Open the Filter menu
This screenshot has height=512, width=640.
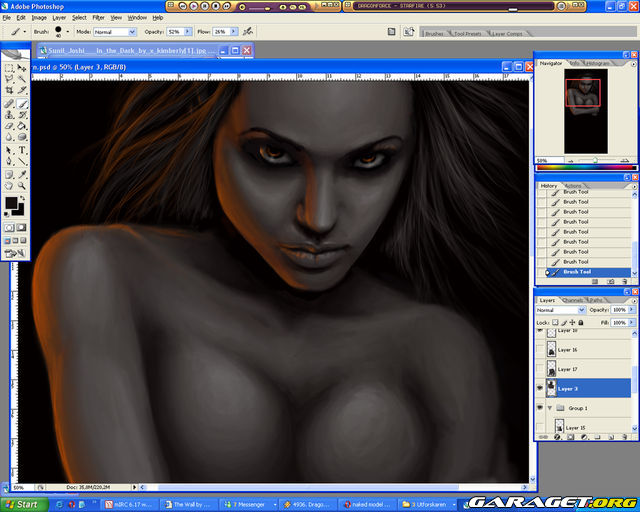click(x=98, y=17)
